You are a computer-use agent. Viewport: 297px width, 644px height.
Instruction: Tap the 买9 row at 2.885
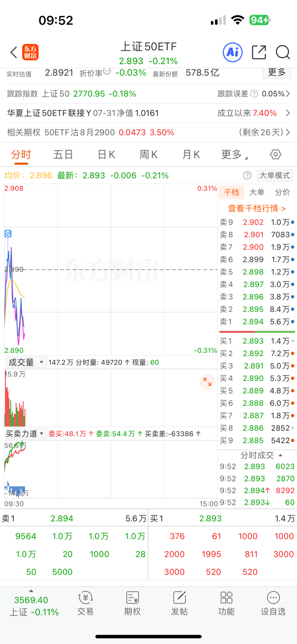[257, 441]
